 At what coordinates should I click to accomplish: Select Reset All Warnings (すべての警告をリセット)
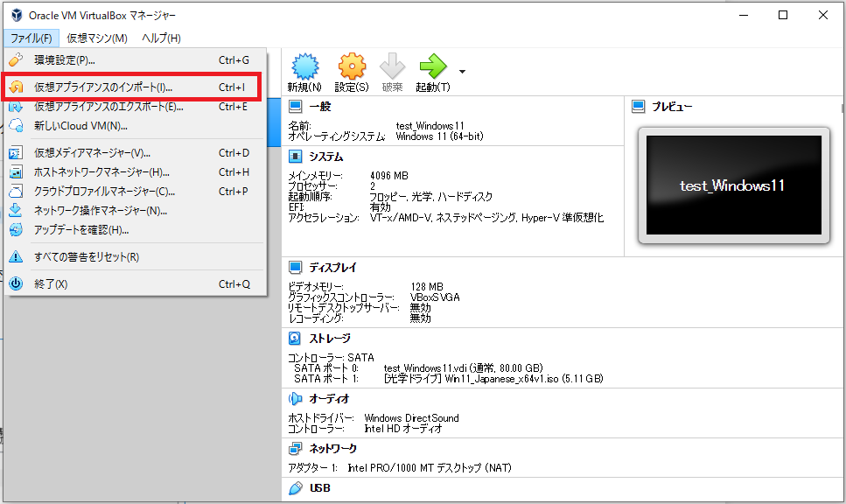135,257
